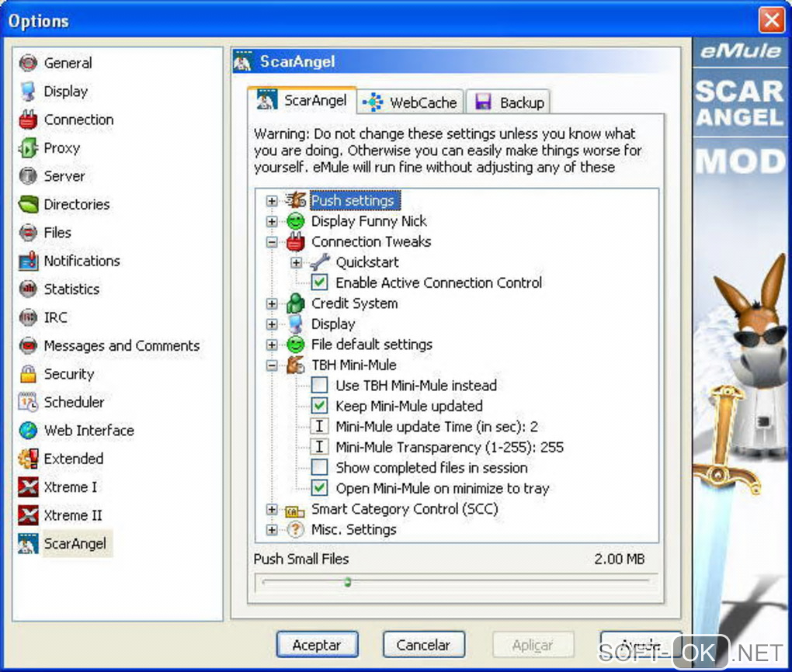Image resolution: width=792 pixels, height=672 pixels.
Task: Disable Enable Active Connection Control checkbox
Action: click(x=319, y=282)
